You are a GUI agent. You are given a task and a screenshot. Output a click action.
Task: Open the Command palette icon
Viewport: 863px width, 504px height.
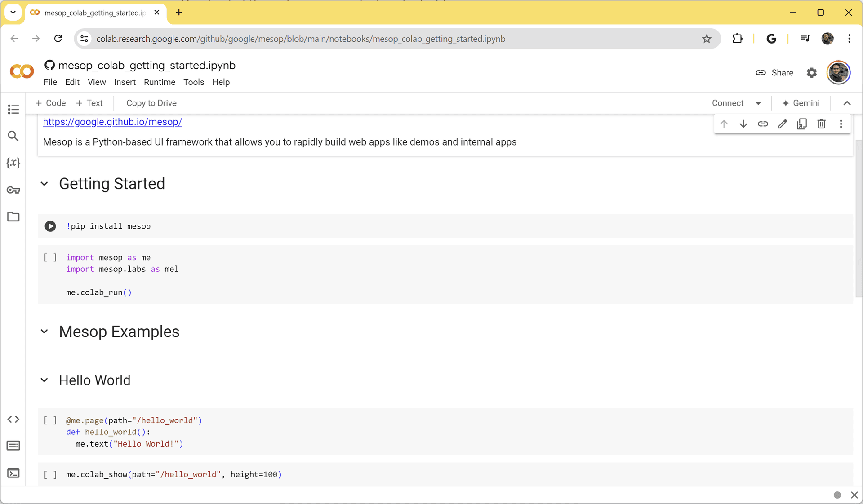point(13,446)
